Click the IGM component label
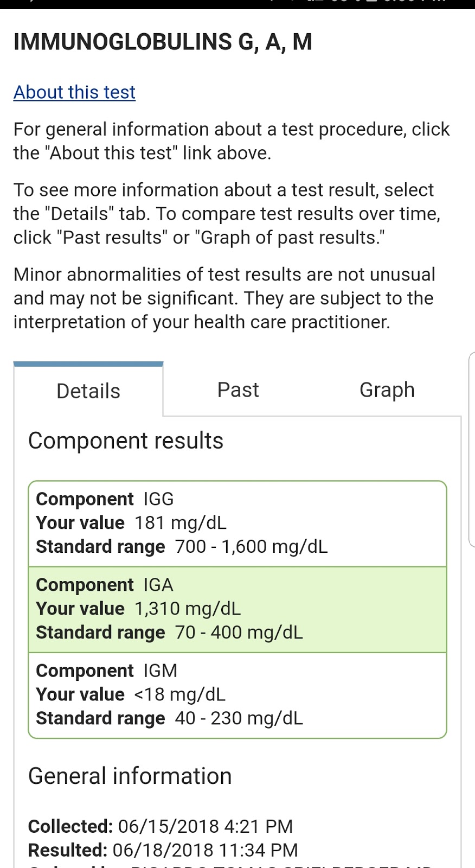The width and height of the screenshot is (475, 868). 160,670
